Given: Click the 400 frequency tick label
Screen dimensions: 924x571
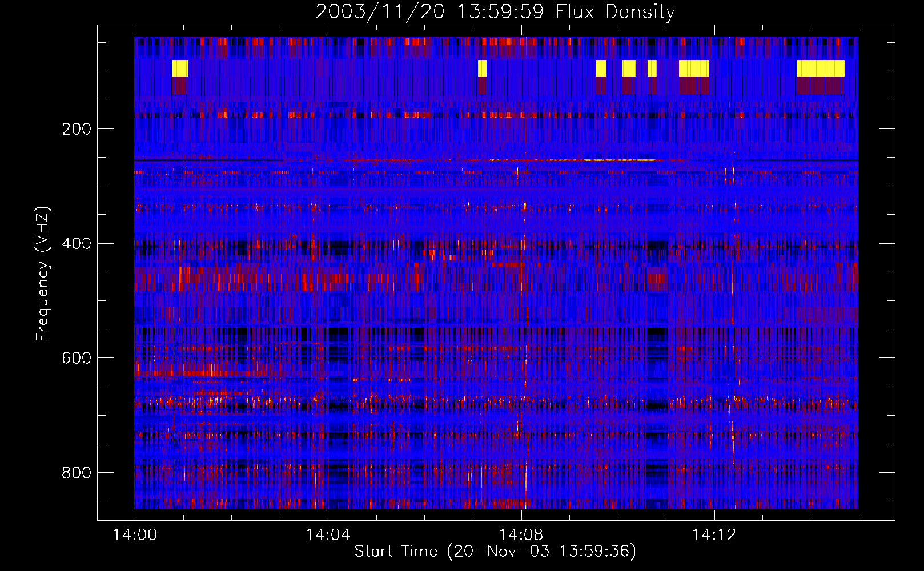Looking at the screenshot, I should coord(77,244).
